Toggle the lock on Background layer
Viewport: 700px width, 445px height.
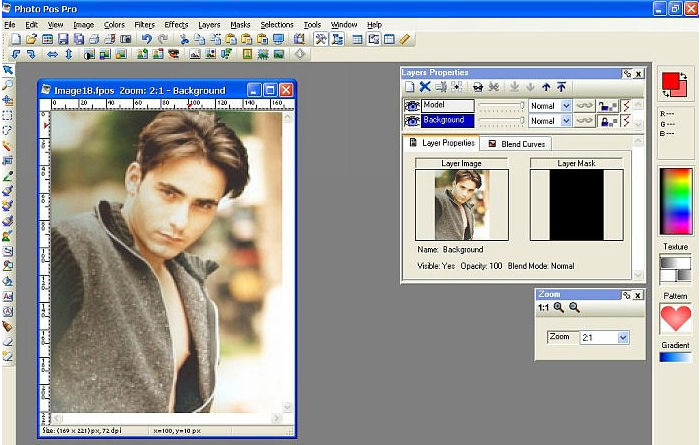pyautogui.click(x=607, y=120)
